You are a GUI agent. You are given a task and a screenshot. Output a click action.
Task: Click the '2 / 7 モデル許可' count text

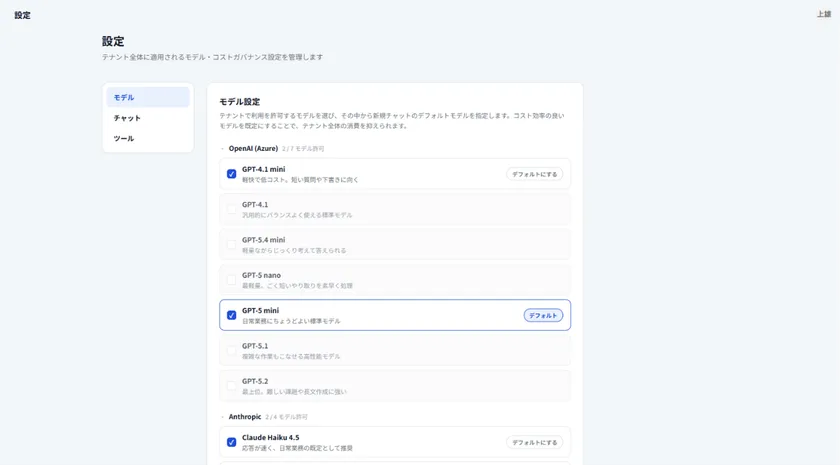[303, 149]
